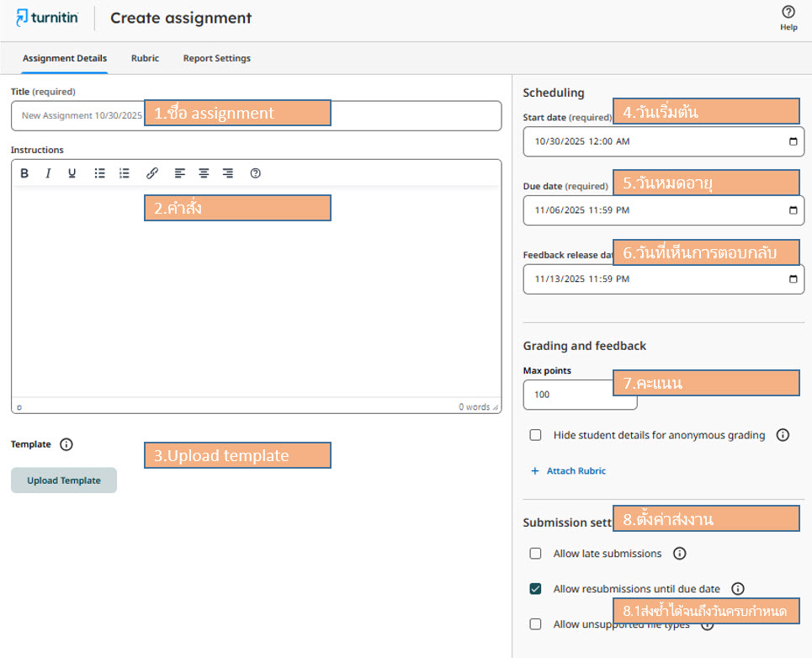Toggle italic formatting in editor toolbar
This screenshot has width=812, height=658.
(x=48, y=173)
